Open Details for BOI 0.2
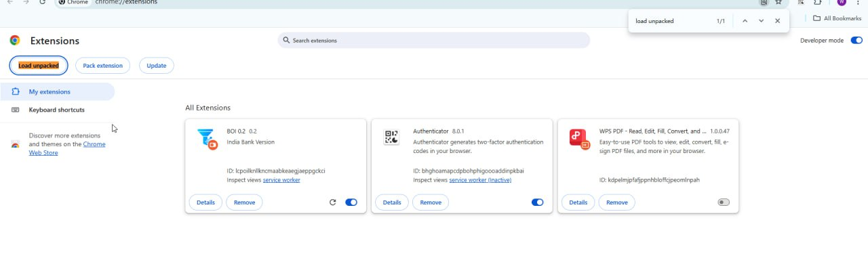 coord(205,202)
